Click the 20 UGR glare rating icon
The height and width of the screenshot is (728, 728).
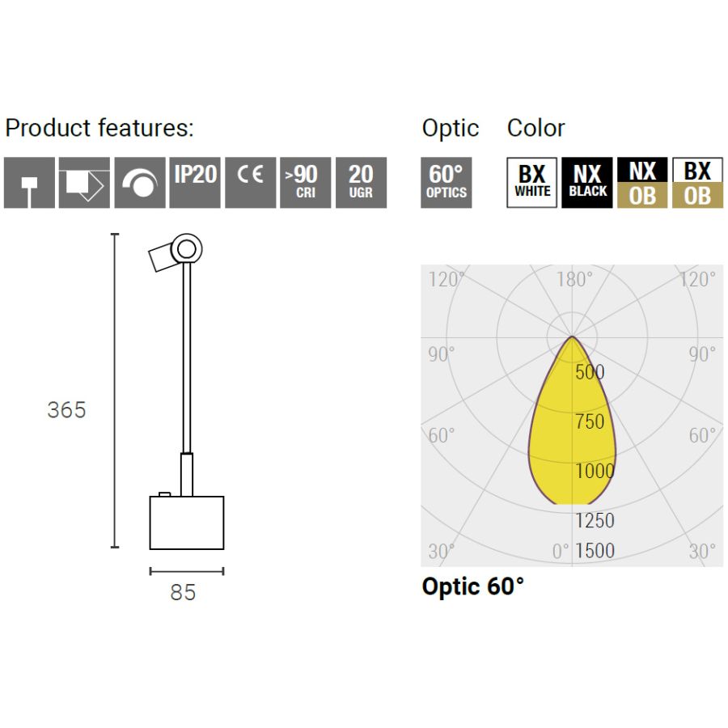click(361, 183)
